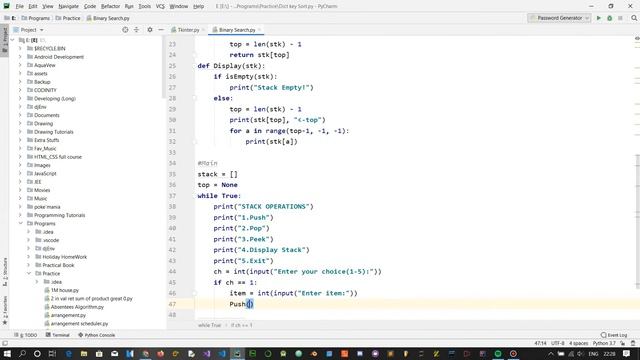Screen dimensions: 640x360
Task: Collapse the Practice folder
Action: pos(29,273)
